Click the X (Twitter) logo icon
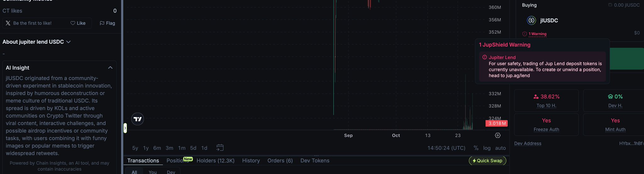Image resolution: width=644 pixels, height=174 pixels. point(8,23)
